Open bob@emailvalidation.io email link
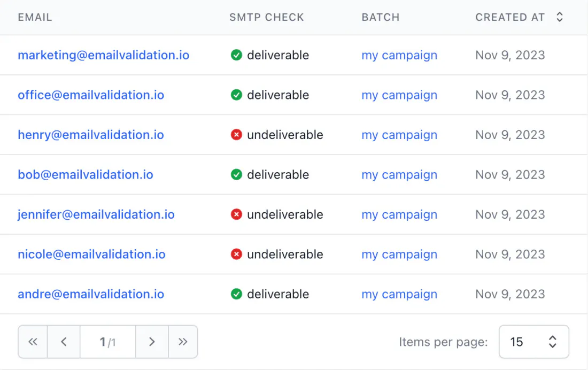The height and width of the screenshot is (370, 588). [x=86, y=174]
